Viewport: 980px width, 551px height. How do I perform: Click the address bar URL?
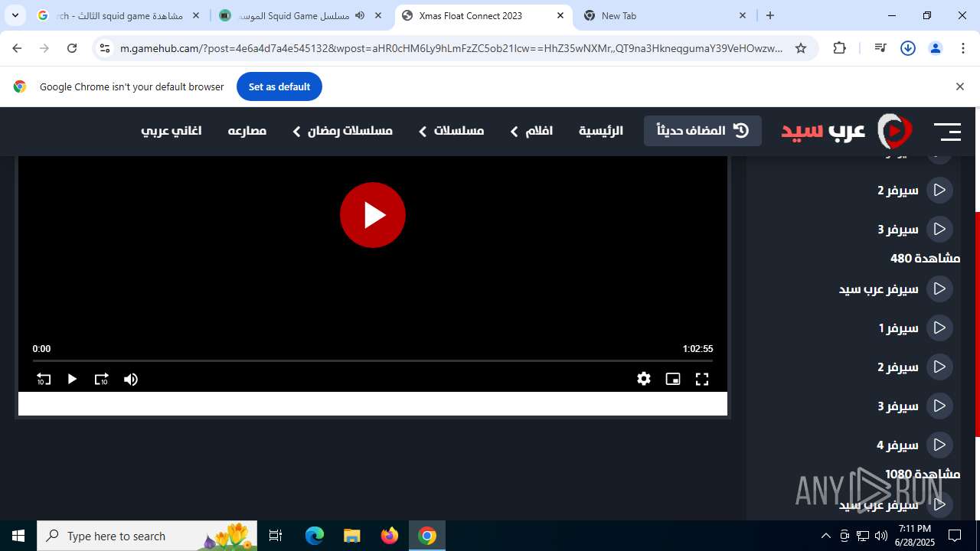coord(452,48)
